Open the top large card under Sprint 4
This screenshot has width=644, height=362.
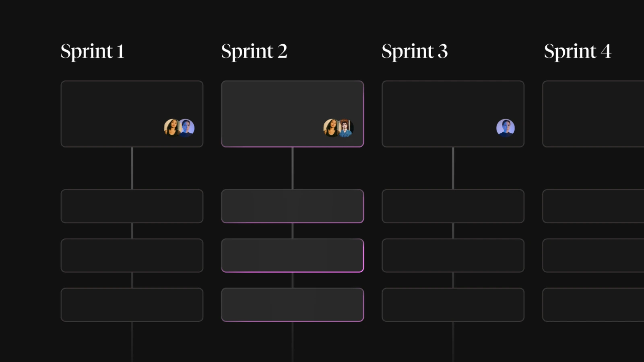click(593, 114)
